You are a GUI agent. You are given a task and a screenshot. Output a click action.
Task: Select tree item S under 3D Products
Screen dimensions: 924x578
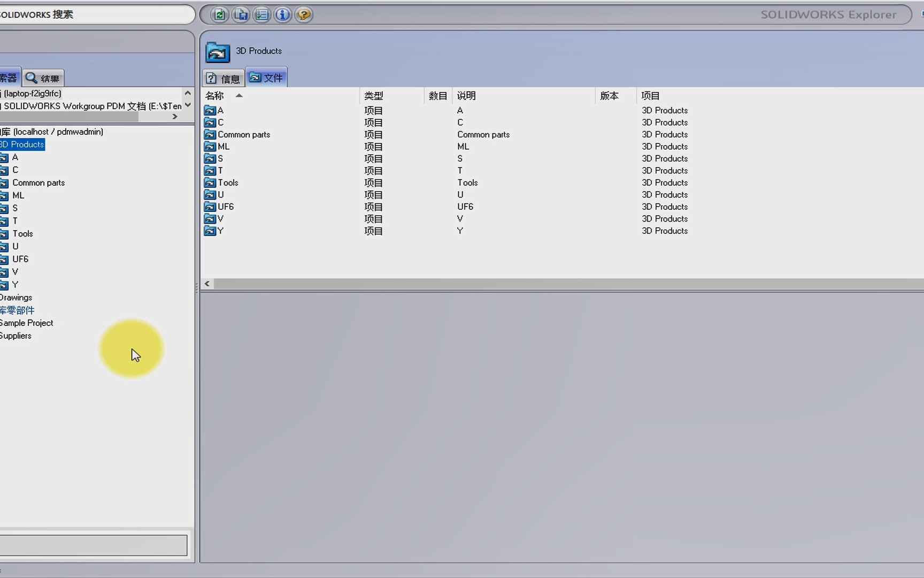15,208
